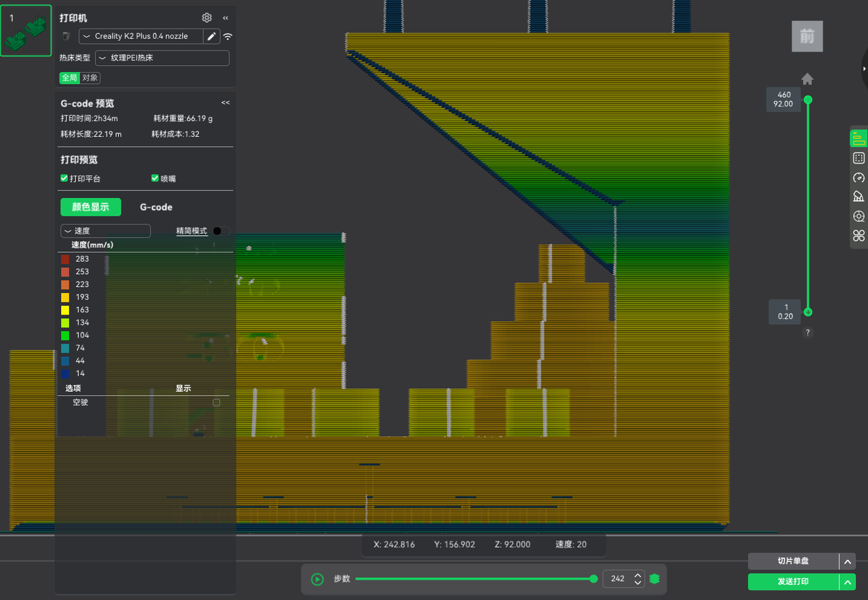Click the 发送打印 button

click(793, 582)
